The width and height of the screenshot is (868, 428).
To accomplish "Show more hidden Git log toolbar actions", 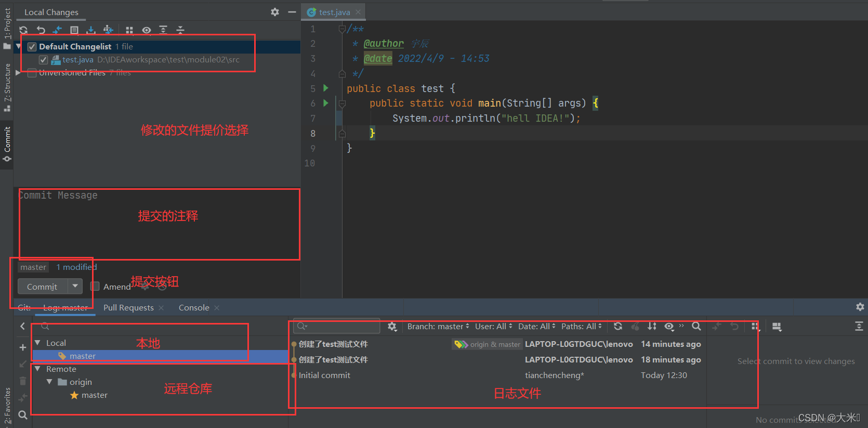I will [681, 326].
